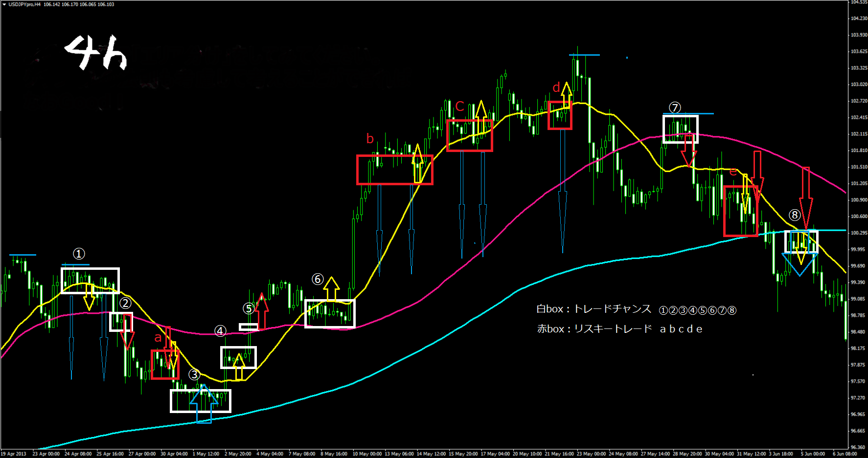Click the 13 May 06:00 time label
Screen dimensions: 868x458
[399, 454]
